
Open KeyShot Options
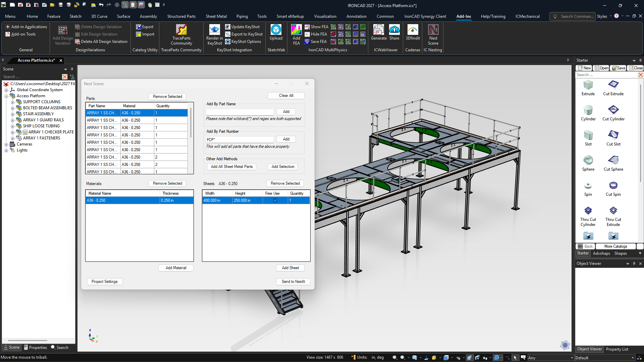tap(243, 42)
